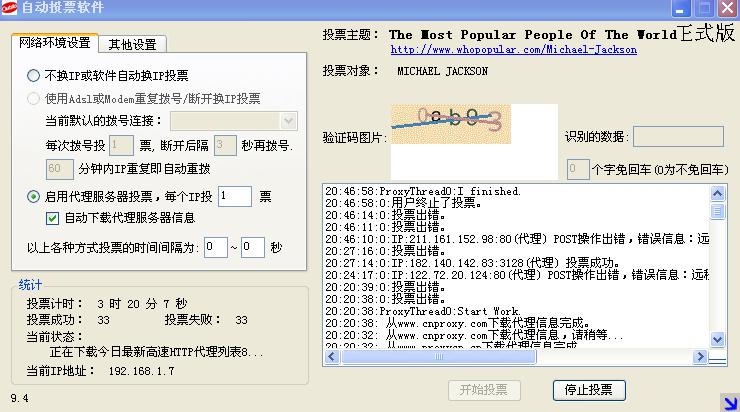Click log line 20:20:38 从www.cnproxy.com下载代理信息完成

(457, 323)
